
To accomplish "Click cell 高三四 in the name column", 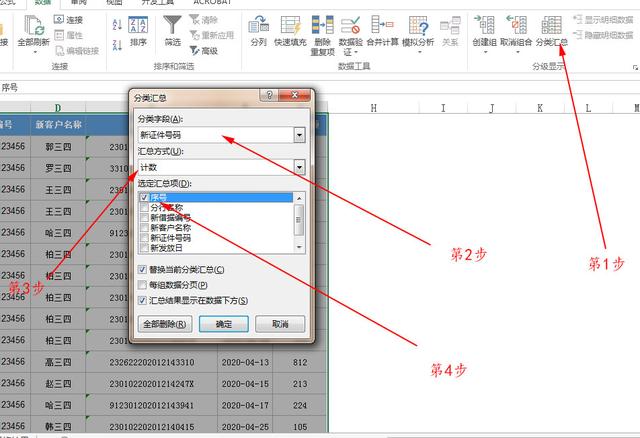I will coord(58,362).
